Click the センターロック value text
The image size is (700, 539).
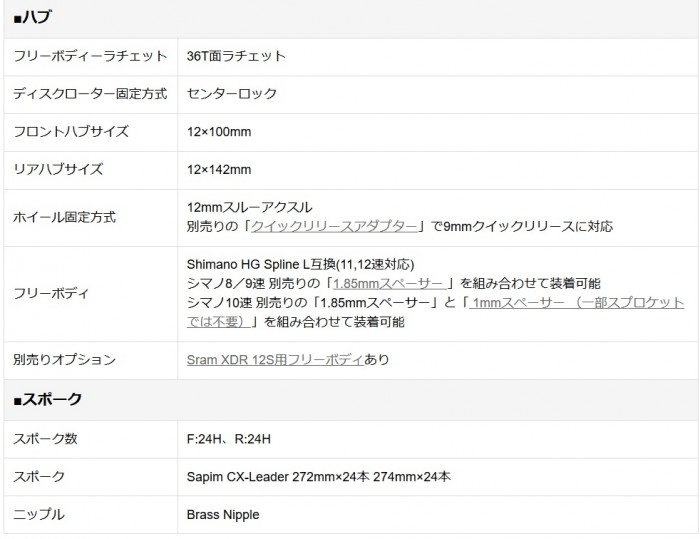232,93
